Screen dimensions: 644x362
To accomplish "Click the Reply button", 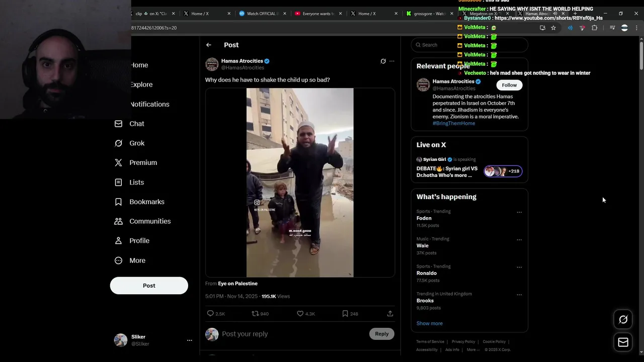I will point(382,334).
